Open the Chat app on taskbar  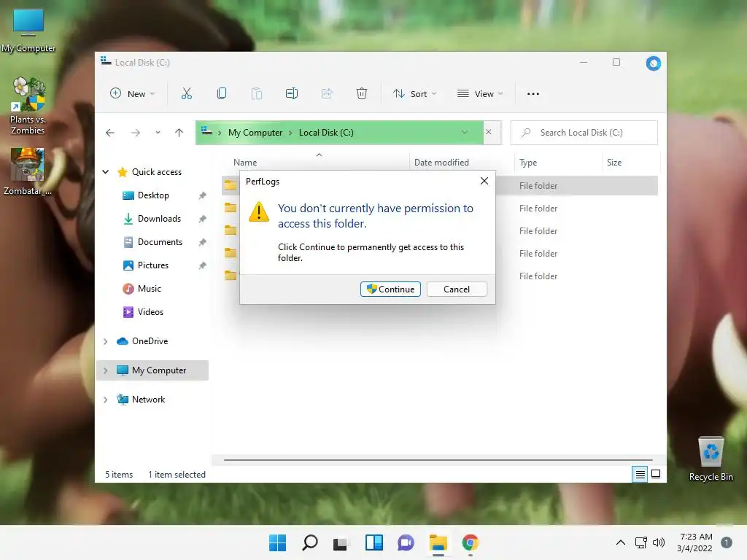pyautogui.click(x=406, y=542)
